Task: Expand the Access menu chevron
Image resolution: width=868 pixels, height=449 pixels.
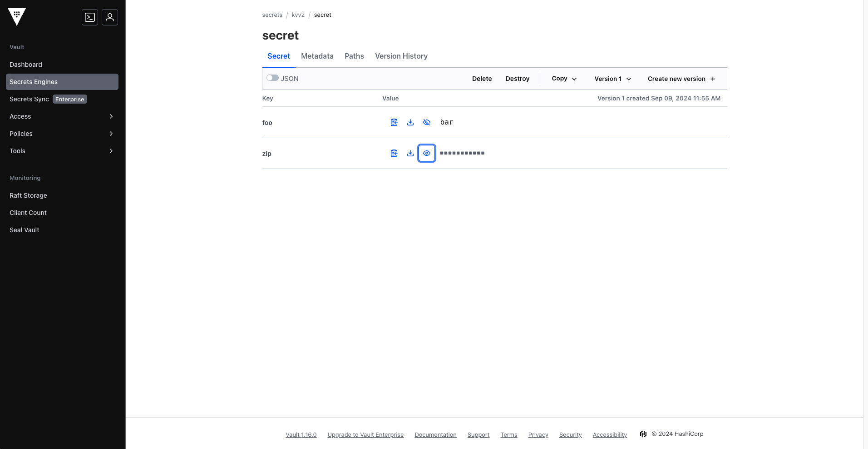Action: [111, 116]
